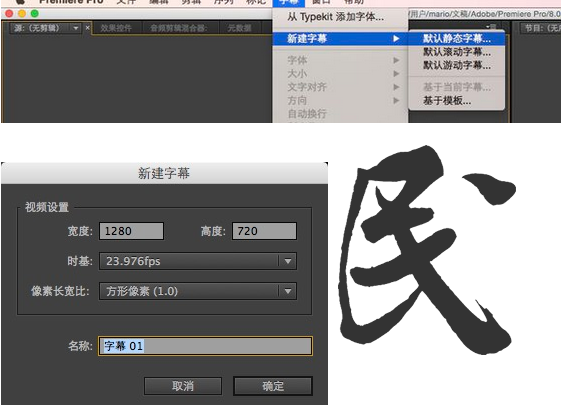Select the 源: (无剪辑) tab
This screenshot has width=566, height=405.
37,28
